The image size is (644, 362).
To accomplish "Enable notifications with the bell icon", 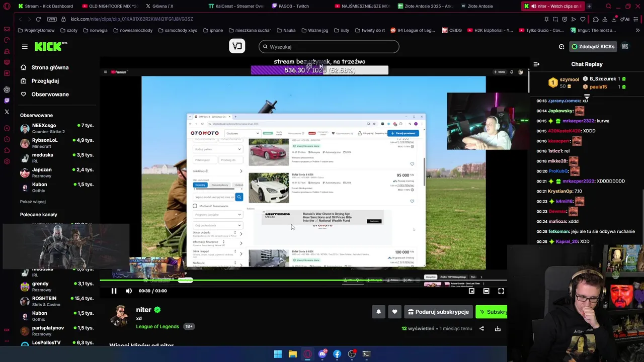I will (x=379, y=312).
